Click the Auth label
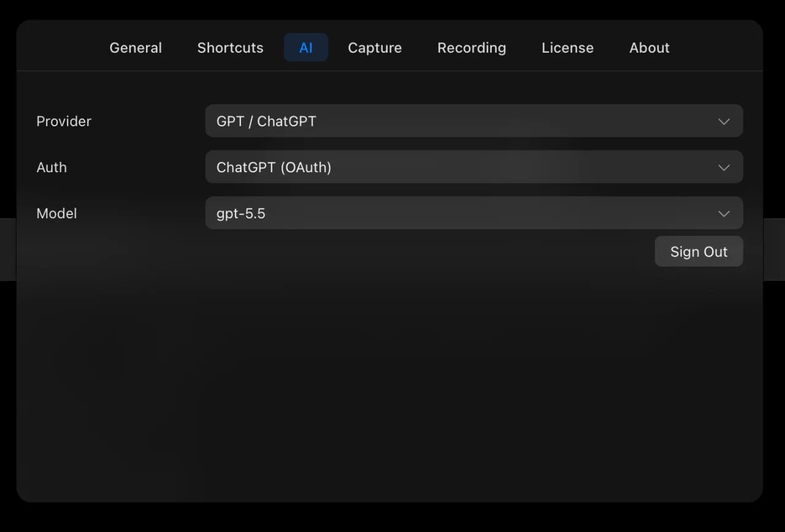 click(52, 167)
